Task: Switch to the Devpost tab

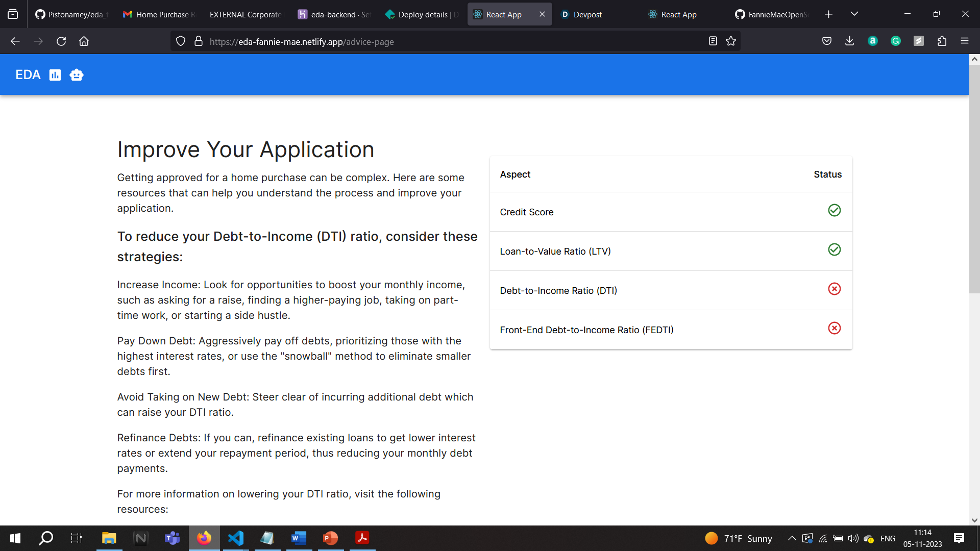Action: coord(587,14)
